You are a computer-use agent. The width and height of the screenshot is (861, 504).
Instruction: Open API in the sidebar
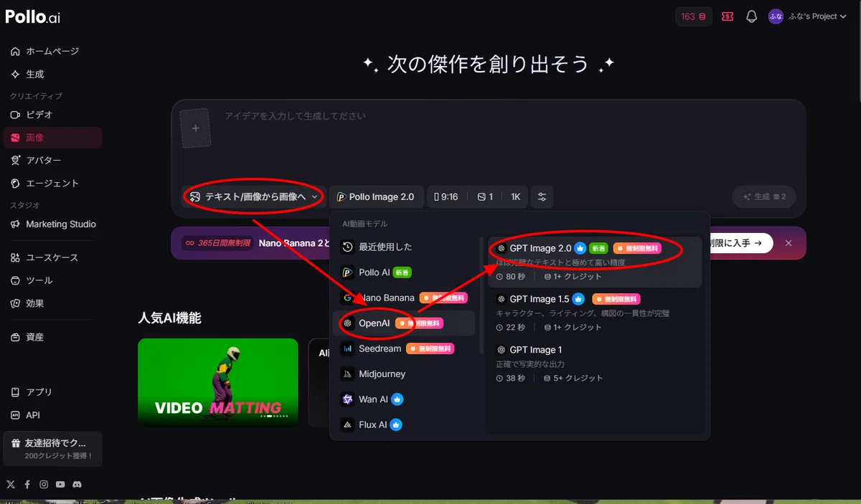pyautogui.click(x=52, y=415)
